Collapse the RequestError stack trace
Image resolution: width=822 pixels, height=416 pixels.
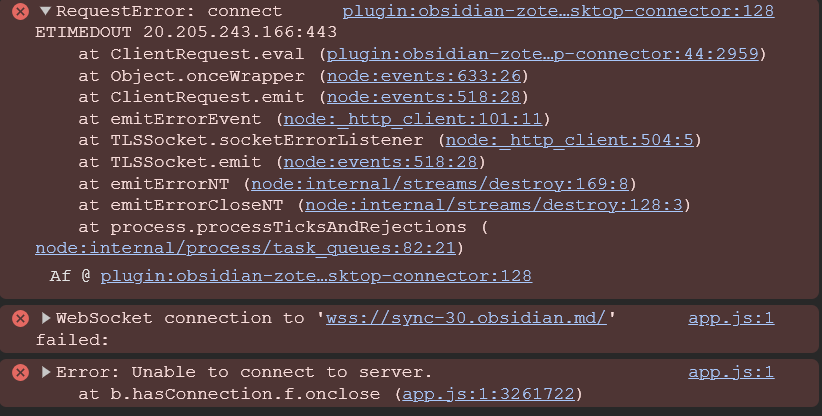[44, 12]
